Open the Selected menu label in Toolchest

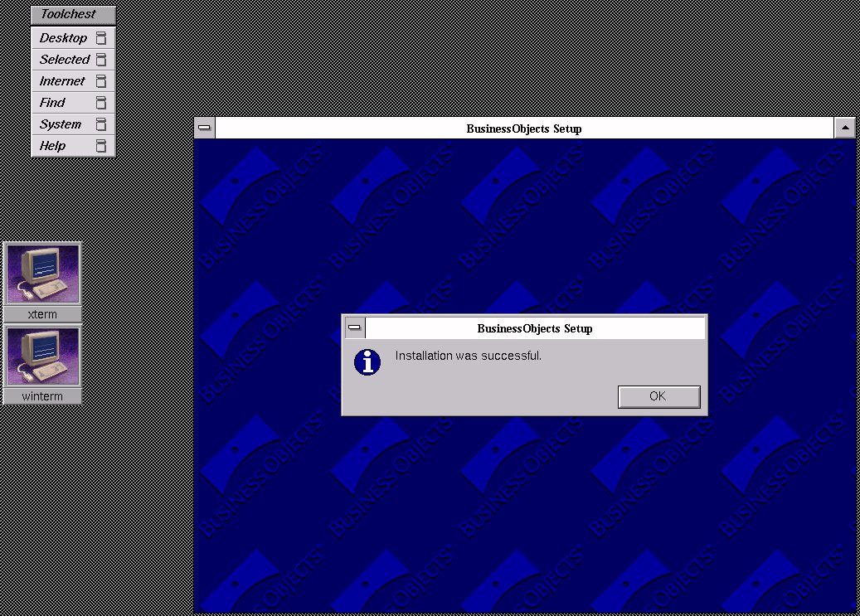pos(64,60)
